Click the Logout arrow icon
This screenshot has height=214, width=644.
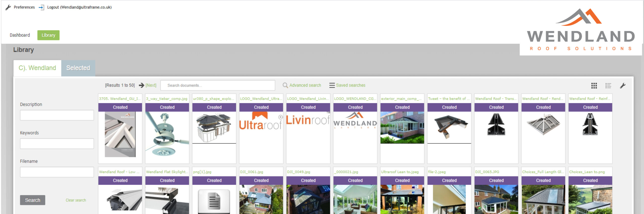point(41,7)
